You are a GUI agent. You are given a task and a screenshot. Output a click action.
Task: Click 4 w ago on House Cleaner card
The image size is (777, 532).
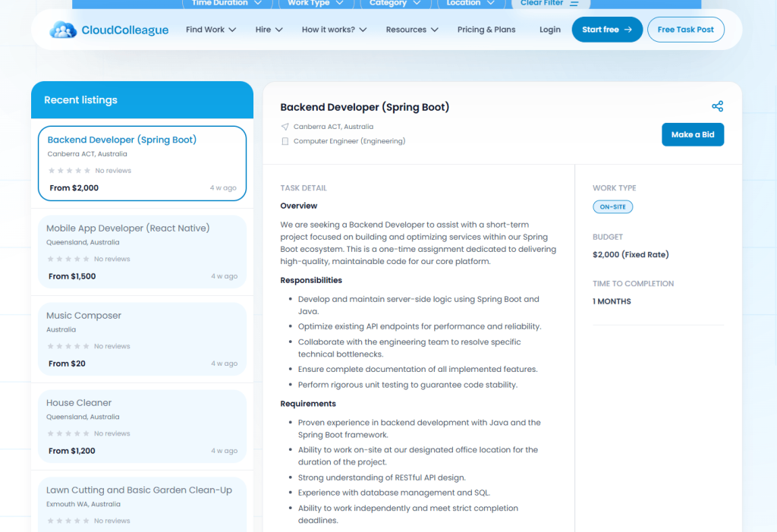pos(224,451)
